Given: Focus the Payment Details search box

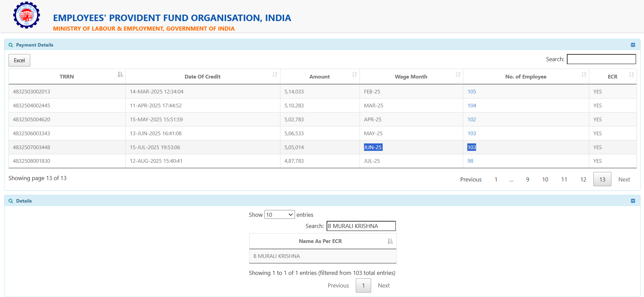Looking at the screenshot, I should point(601,59).
